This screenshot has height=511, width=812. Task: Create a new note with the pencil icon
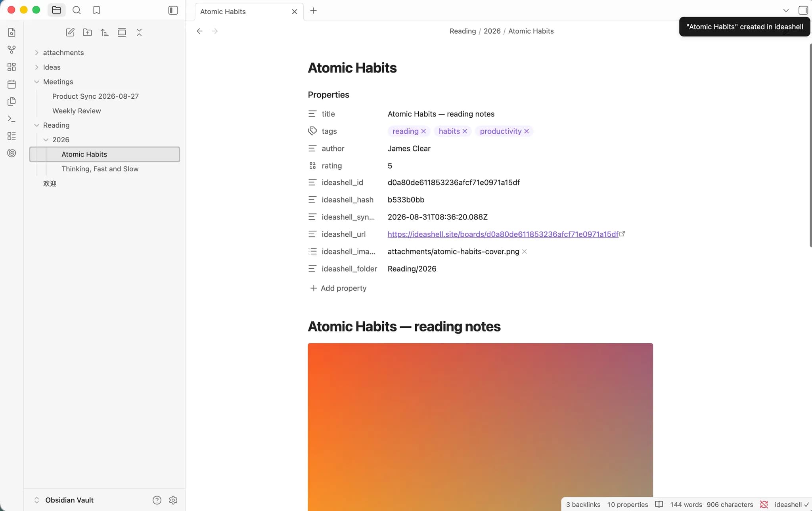(70, 33)
